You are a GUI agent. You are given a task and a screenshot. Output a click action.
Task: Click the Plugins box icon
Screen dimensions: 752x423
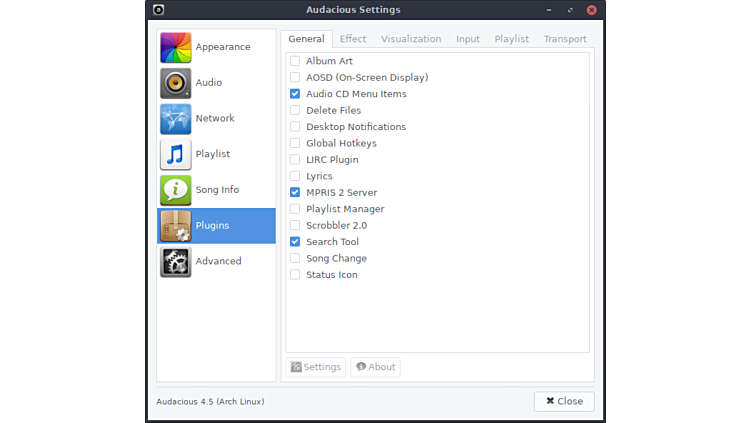coord(175,226)
